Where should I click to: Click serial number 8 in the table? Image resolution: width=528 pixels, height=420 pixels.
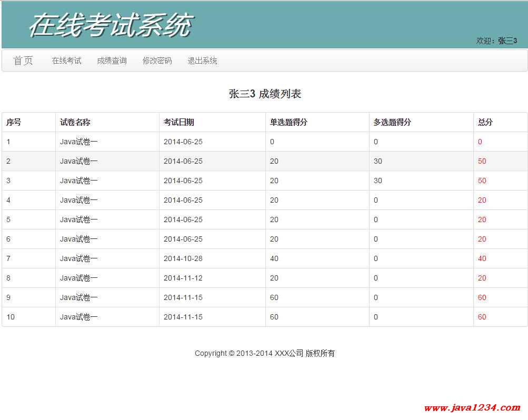[x=8, y=278]
